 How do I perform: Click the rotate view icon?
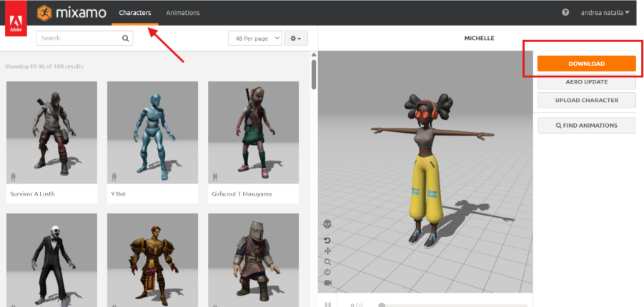pos(327,241)
